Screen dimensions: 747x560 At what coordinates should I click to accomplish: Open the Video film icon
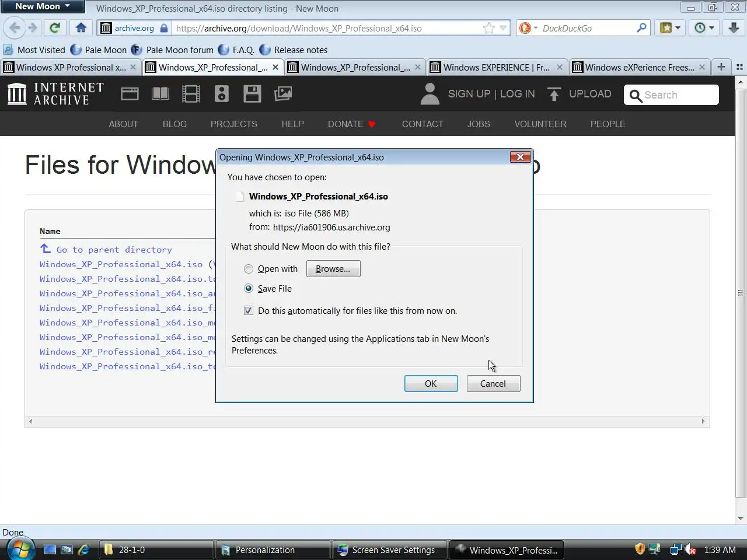point(191,94)
